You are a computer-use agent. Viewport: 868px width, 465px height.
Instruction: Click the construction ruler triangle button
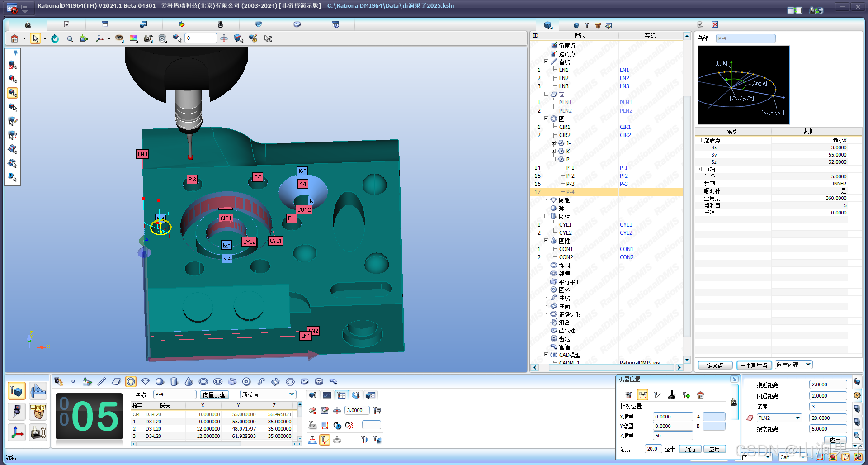pos(38,391)
